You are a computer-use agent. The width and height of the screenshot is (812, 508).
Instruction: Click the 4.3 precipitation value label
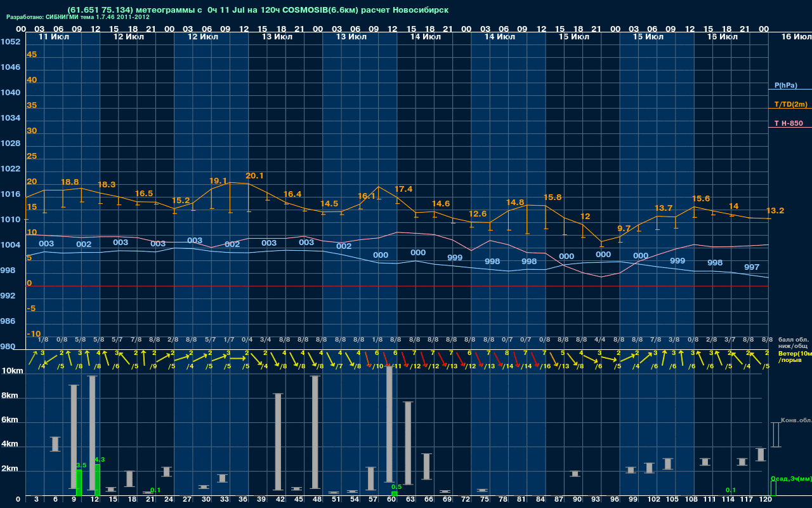(x=100, y=459)
